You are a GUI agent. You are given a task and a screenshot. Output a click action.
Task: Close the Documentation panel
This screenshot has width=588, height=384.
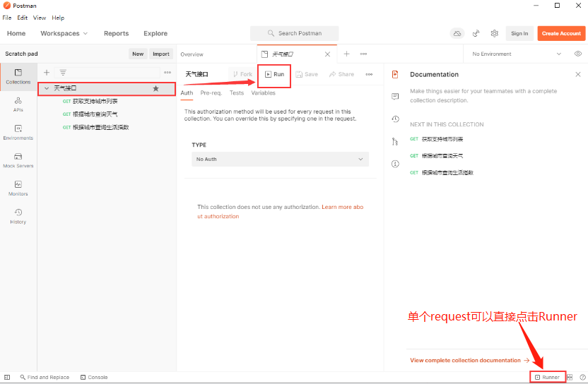578,74
